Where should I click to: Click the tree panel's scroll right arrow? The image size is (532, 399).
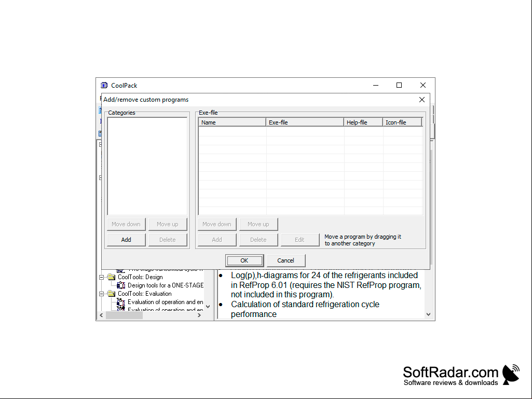[x=199, y=315]
